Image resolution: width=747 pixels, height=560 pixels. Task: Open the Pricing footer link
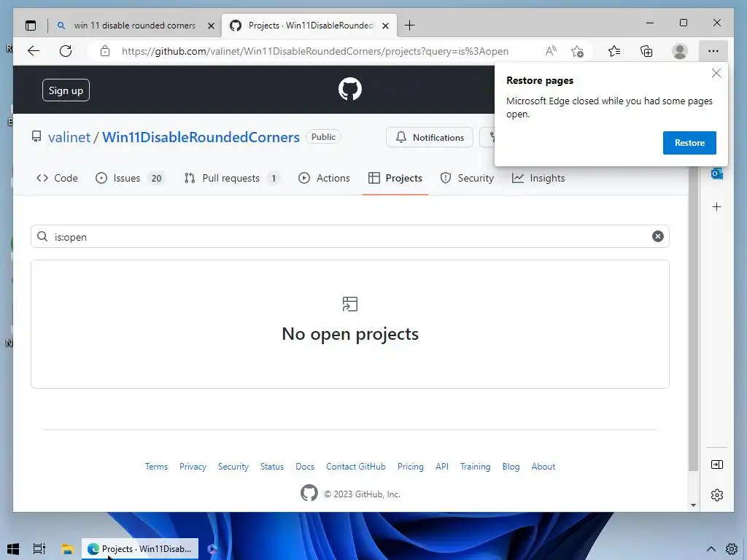[411, 466]
